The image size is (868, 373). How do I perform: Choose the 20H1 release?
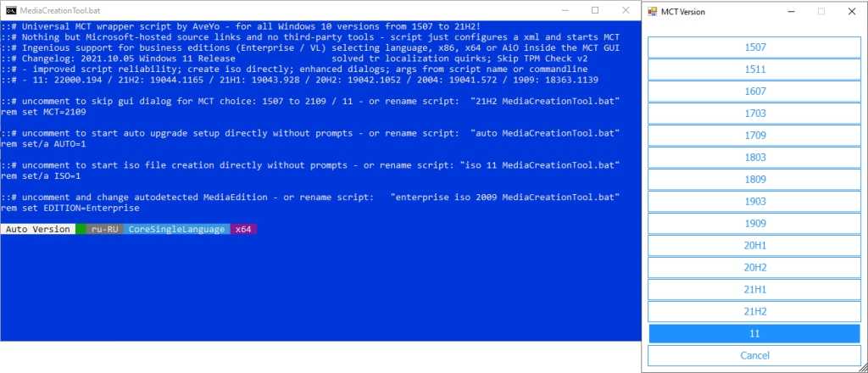pos(755,246)
